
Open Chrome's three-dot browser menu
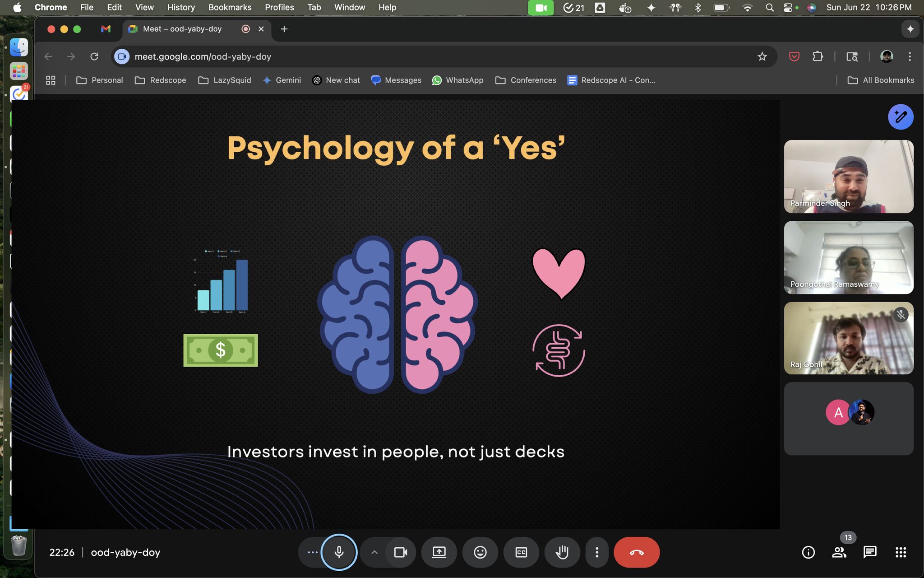pyautogui.click(x=910, y=56)
